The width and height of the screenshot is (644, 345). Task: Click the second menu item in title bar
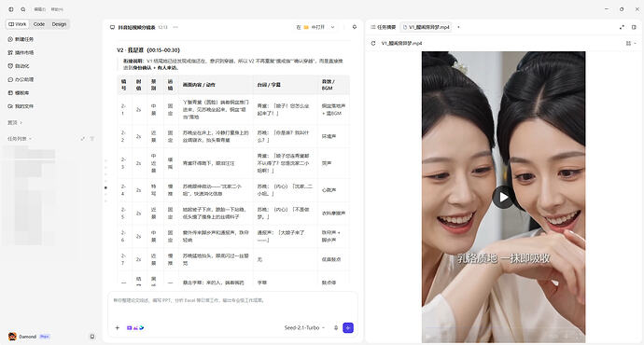pos(57,9)
